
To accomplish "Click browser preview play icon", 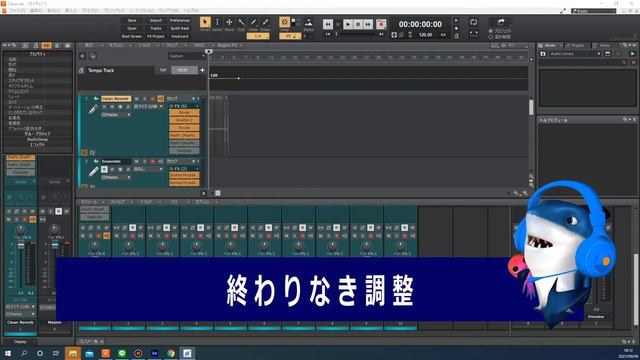I will click(x=632, y=54).
